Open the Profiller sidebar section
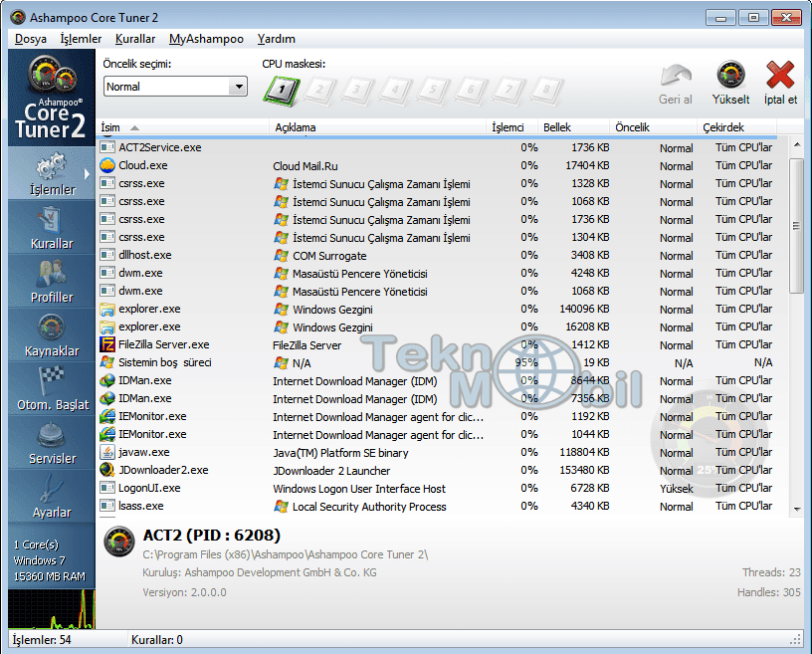 pyautogui.click(x=52, y=282)
